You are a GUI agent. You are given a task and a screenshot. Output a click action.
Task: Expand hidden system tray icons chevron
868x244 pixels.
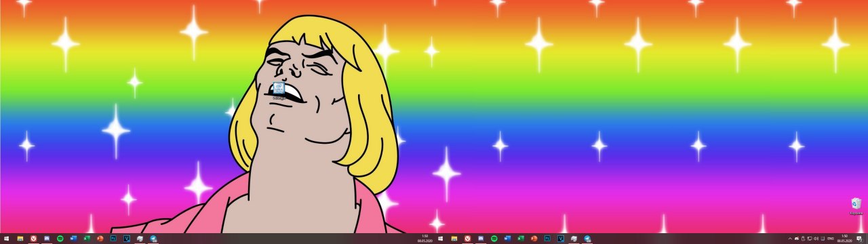click(790, 239)
